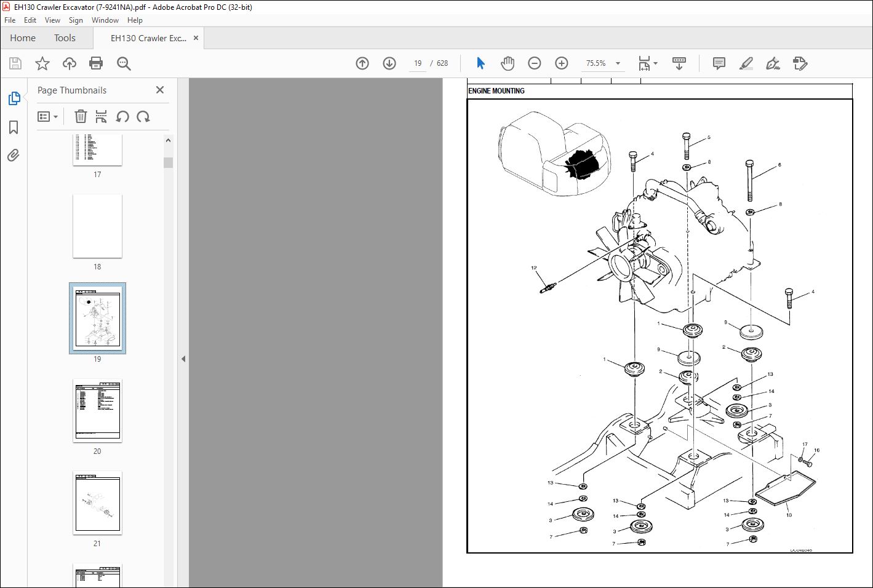Screen dimensions: 873x588
Task: Click the page number input field
Action: coord(418,63)
